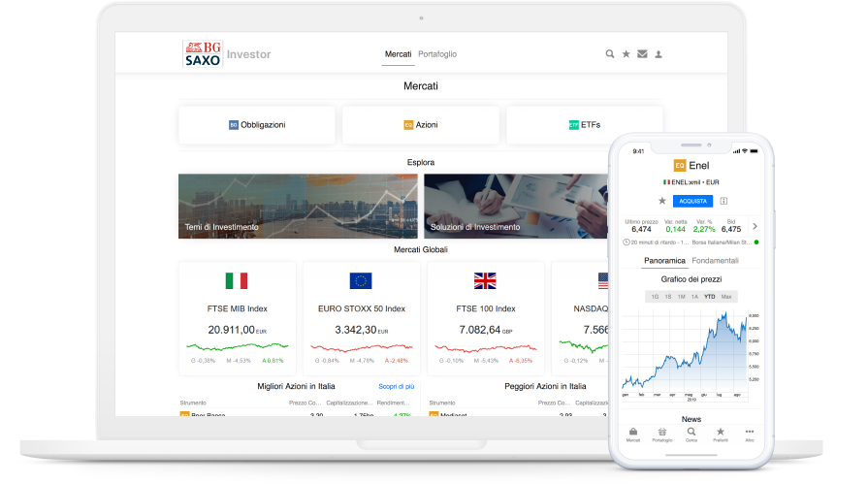The width and height of the screenshot is (868, 484).
Task: Tap the Portafoglio basket icon on phone
Action: [662, 432]
